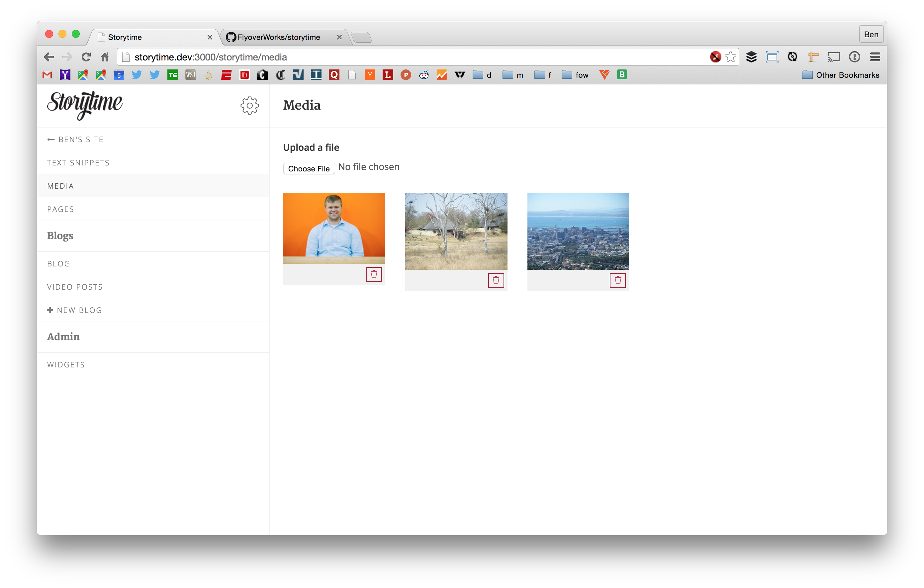Open the Chrome hamburger menu

875,57
